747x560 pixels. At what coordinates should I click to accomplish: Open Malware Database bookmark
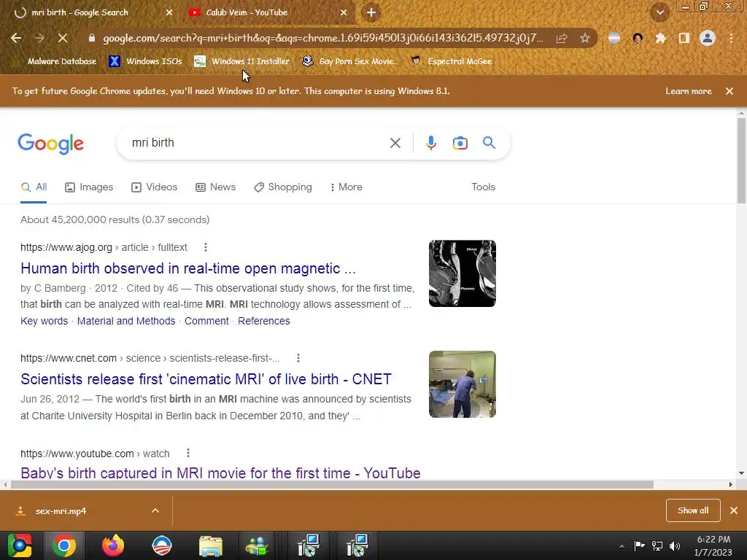[56, 61]
